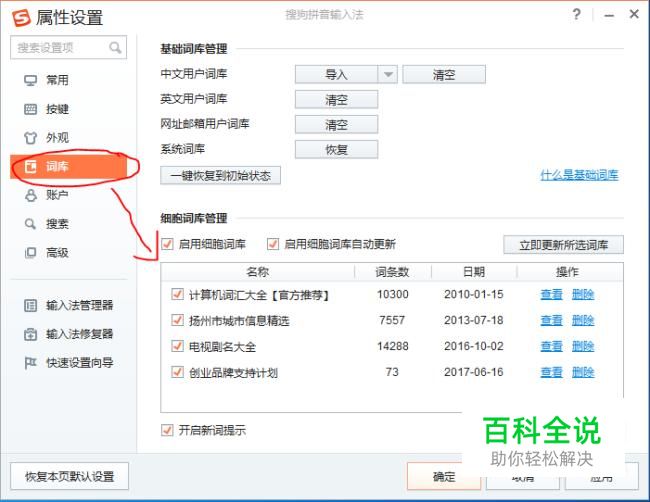Click 删除 for 电视剧名大全
The image size is (650, 502).
coord(583,346)
